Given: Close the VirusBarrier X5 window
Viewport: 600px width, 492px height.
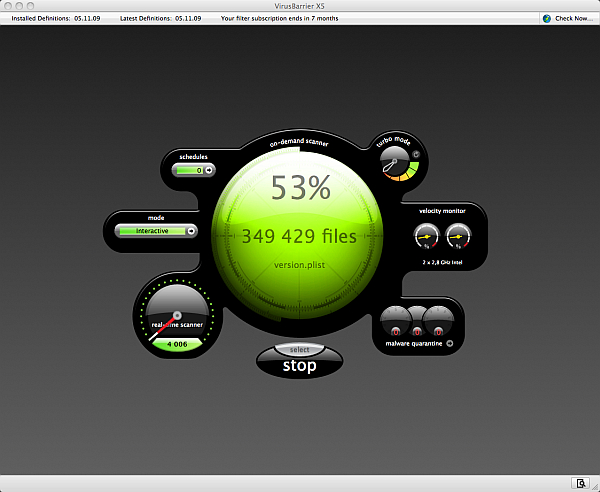Looking at the screenshot, I should point(8,6).
